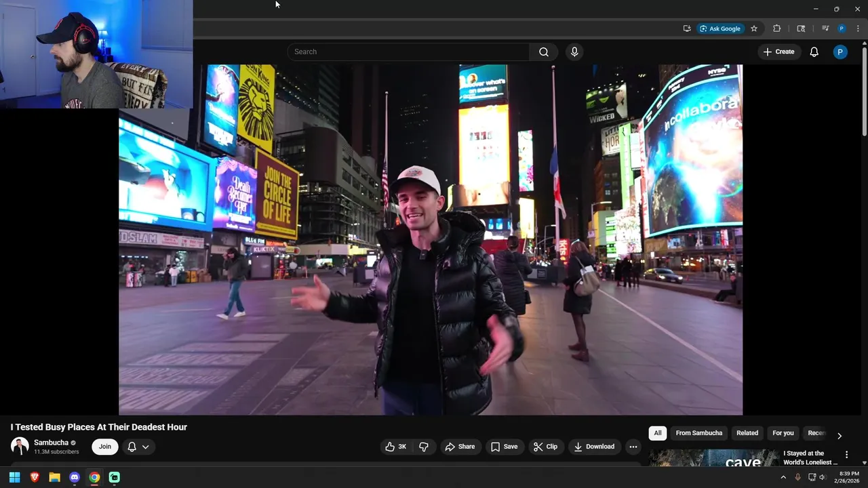Image resolution: width=868 pixels, height=488 pixels.
Task: Click Sambucha channel avatar
Action: pyautogui.click(x=20, y=447)
